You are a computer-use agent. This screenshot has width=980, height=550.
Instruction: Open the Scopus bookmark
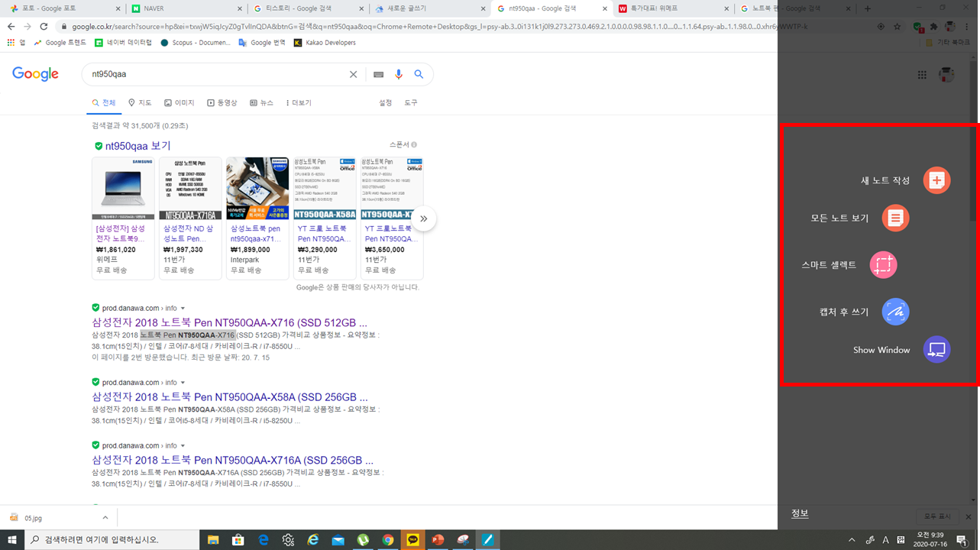pyautogui.click(x=196, y=43)
